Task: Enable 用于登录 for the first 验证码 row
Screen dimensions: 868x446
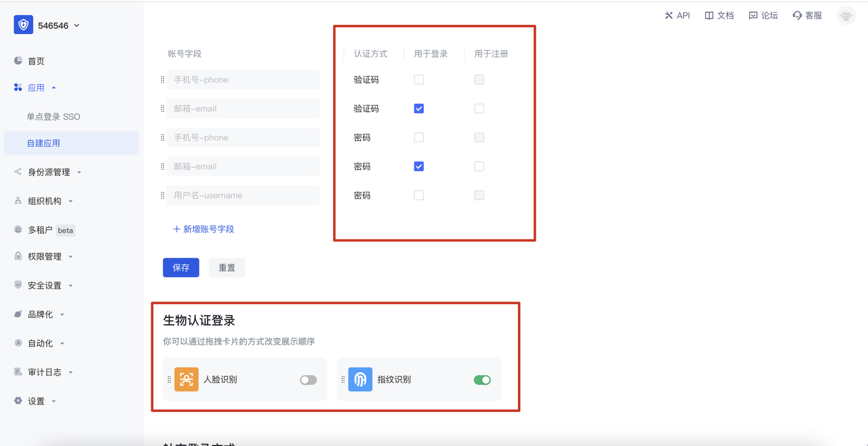Action: [x=418, y=79]
